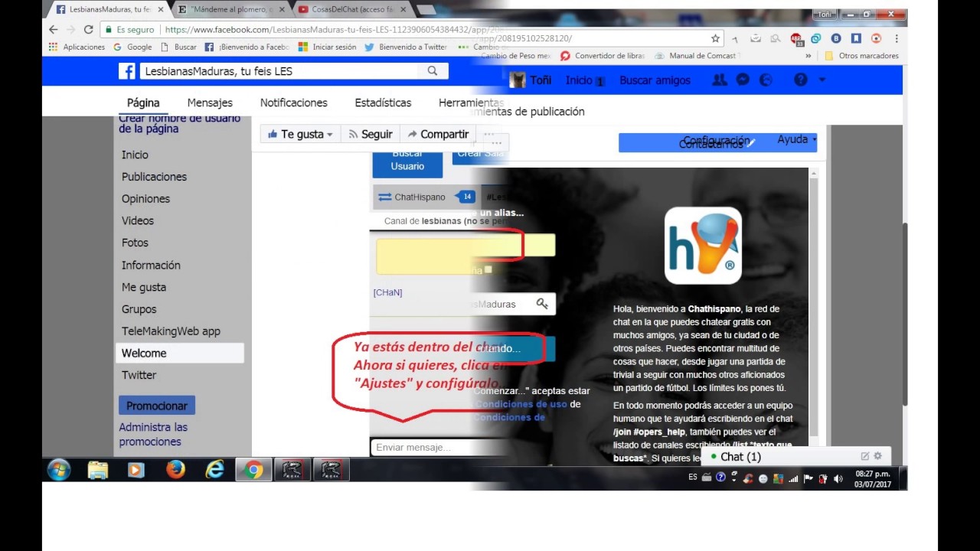Open the Estadísticas tab
980x551 pixels.
(x=383, y=103)
